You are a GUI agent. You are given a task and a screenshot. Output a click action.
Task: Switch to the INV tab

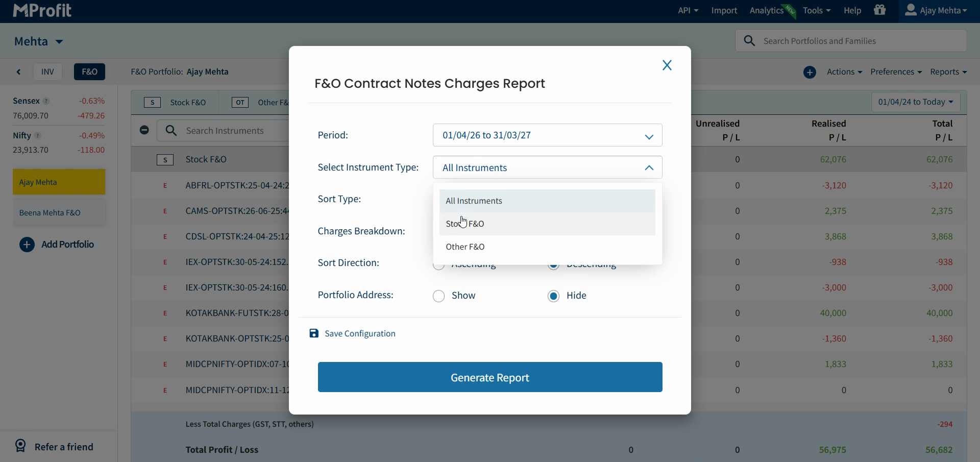coord(47,72)
